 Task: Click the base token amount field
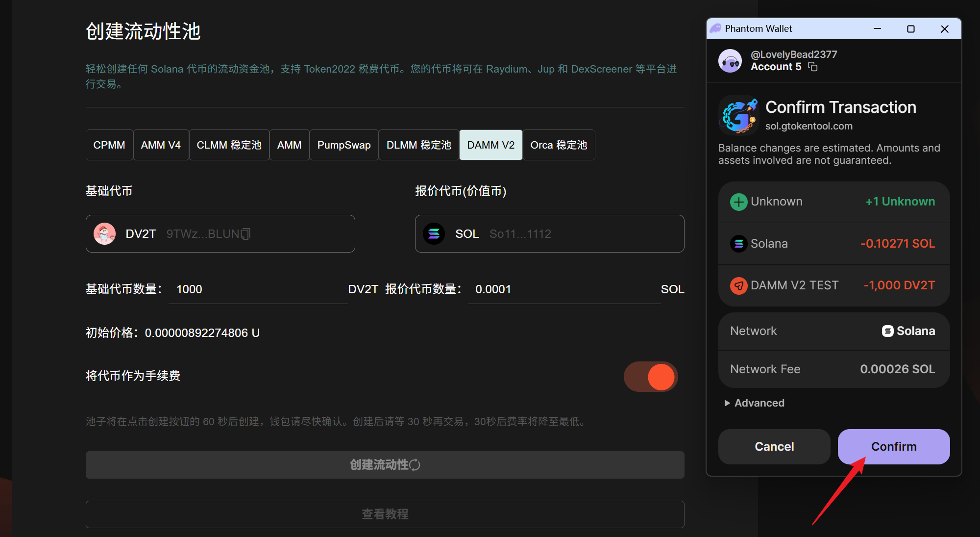258,289
